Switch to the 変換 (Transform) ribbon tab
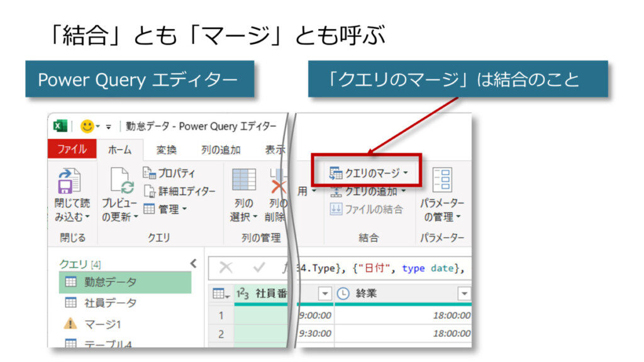 coord(167,150)
